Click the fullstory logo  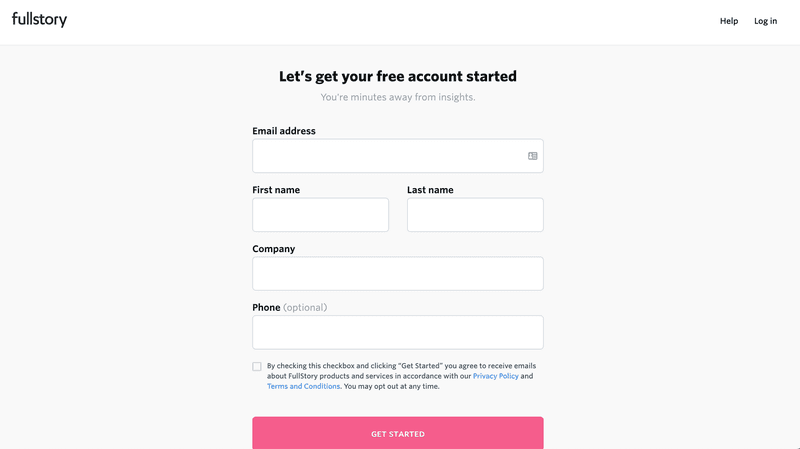point(39,19)
